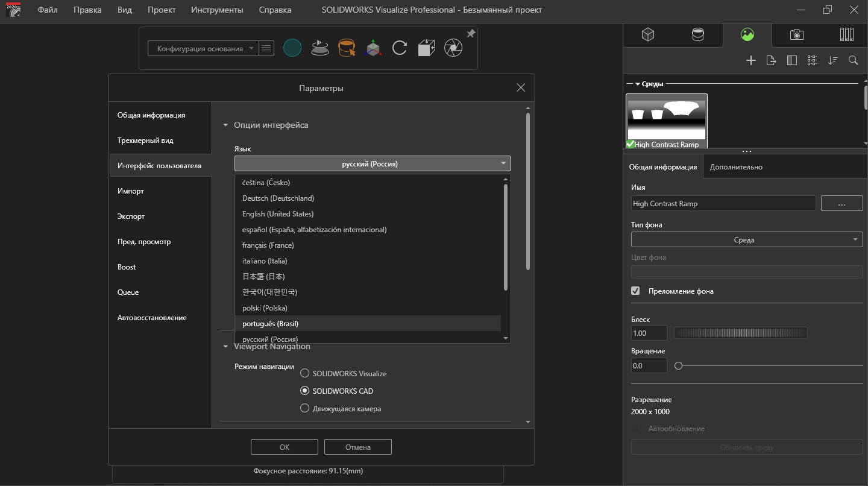Toggle Преломление фона checkbox
This screenshot has width=868, height=486.
[x=635, y=291]
